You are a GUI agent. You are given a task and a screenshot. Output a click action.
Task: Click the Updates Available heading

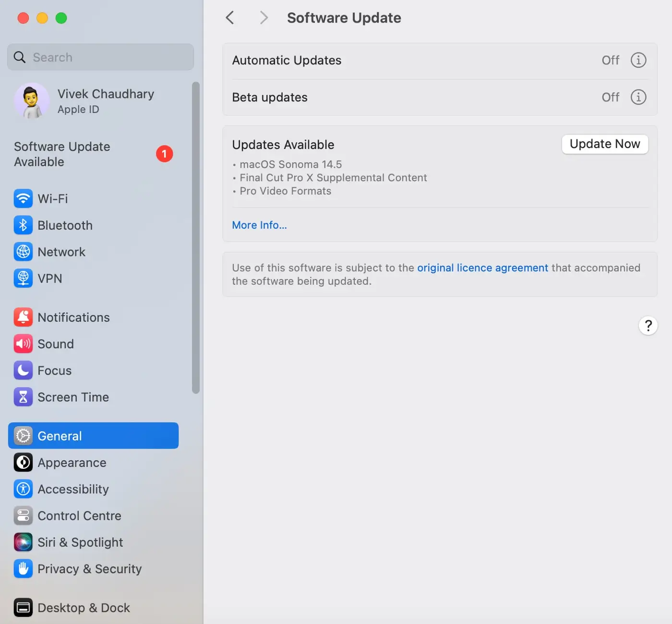point(283,145)
